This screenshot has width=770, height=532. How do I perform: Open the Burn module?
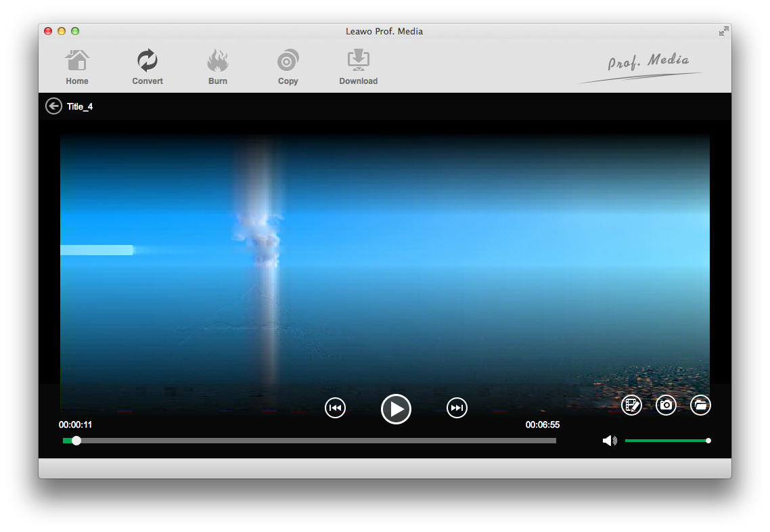point(218,67)
